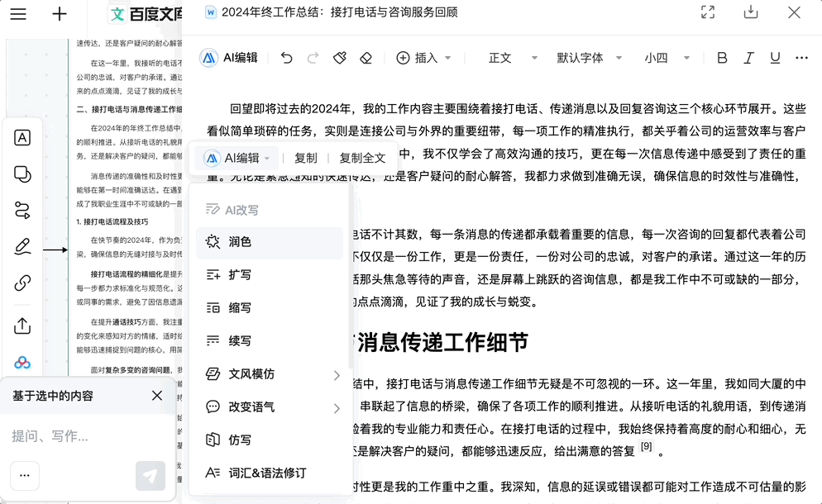The image size is (822, 504).
Task: Toggle bold formatting
Action: [721, 57]
